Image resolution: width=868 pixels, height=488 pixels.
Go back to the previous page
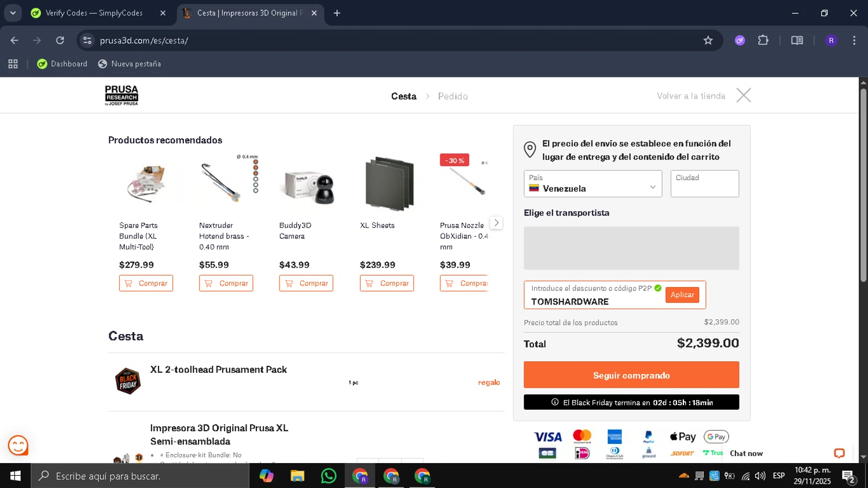(14, 41)
